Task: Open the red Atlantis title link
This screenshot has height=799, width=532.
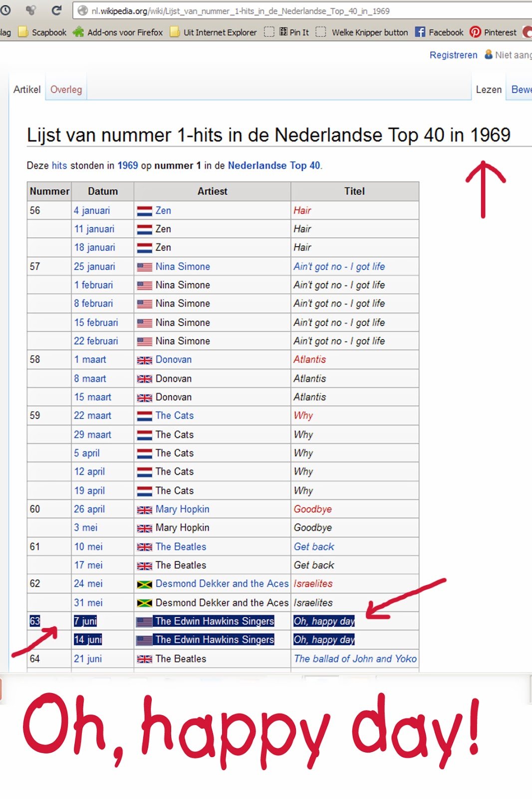Action: (310, 360)
